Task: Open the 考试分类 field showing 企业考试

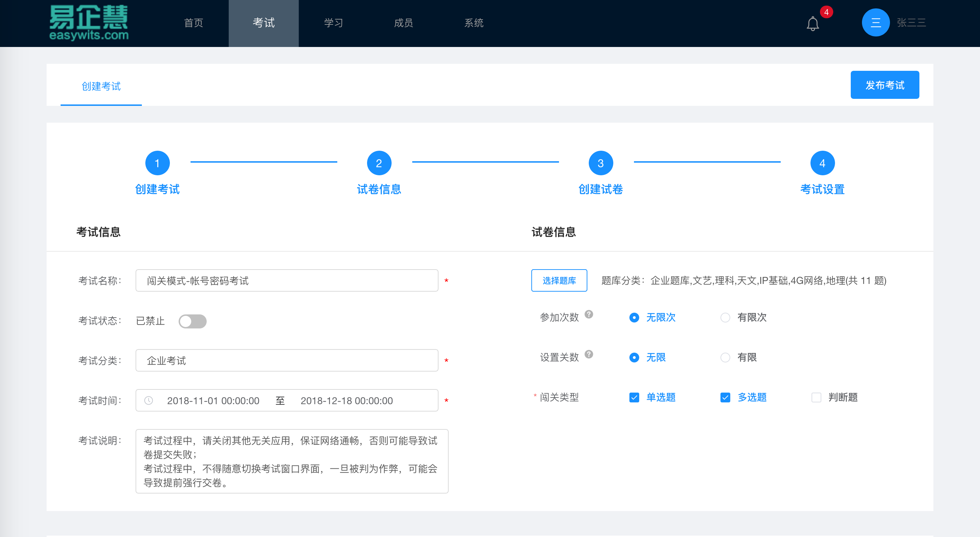Action: pyautogui.click(x=287, y=360)
